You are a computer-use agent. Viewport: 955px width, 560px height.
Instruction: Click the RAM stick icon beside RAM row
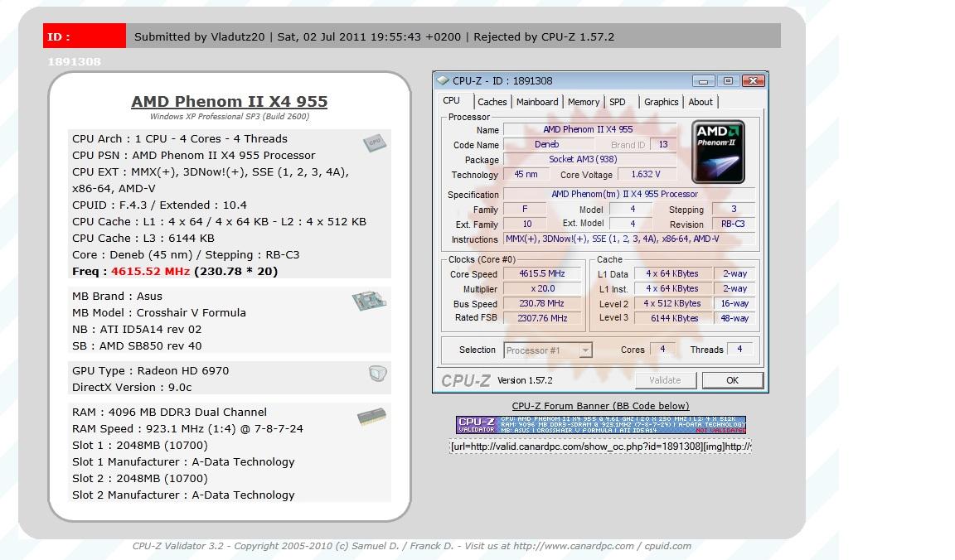[x=371, y=417]
